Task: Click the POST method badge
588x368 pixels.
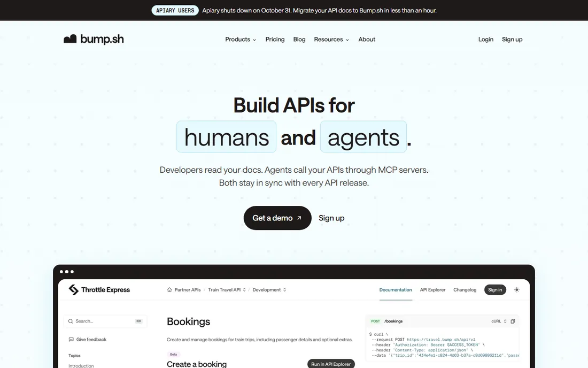Action: coord(375,321)
